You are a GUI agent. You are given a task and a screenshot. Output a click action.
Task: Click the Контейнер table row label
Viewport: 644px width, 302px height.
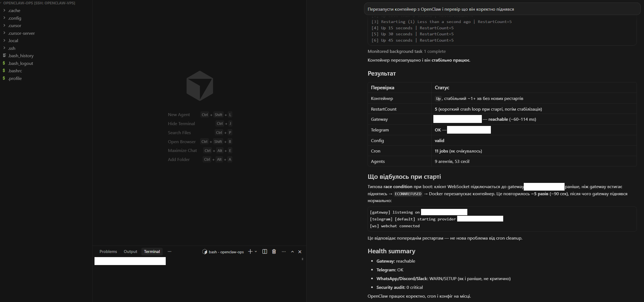tap(382, 98)
